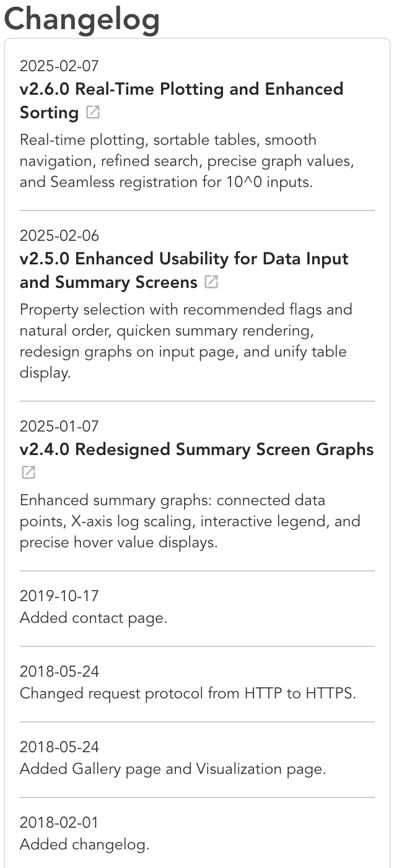
Task: Select the 2025-02-07 date label
Action: [x=59, y=66]
